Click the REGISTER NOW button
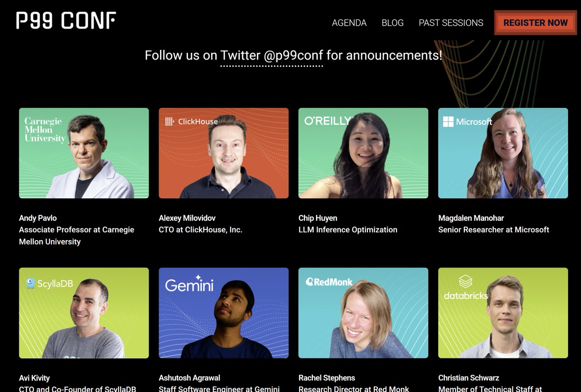This screenshot has width=581, height=392. click(535, 23)
